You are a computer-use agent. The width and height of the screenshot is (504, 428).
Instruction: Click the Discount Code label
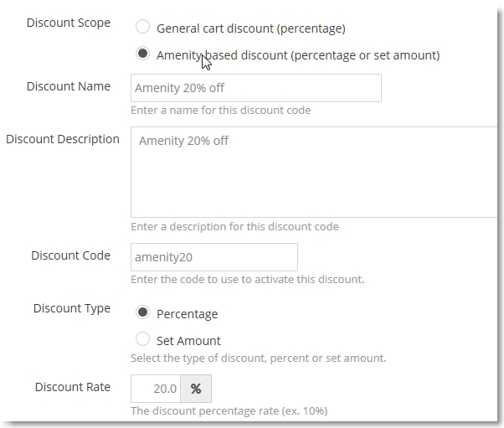[x=70, y=255]
